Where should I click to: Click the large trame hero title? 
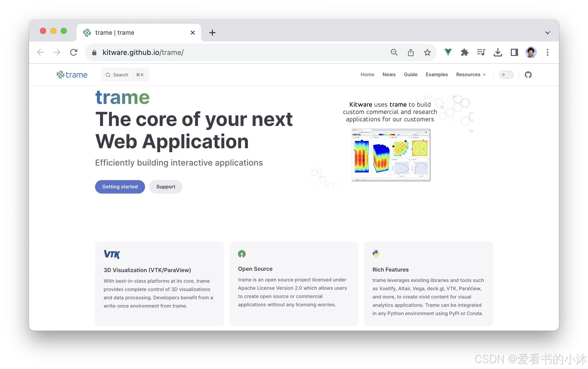point(123,97)
